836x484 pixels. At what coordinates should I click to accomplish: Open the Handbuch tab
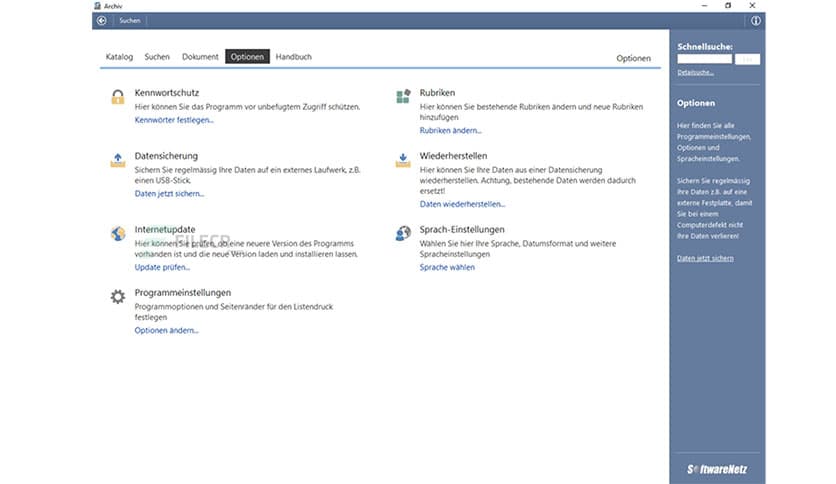click(x=293, y=57)
